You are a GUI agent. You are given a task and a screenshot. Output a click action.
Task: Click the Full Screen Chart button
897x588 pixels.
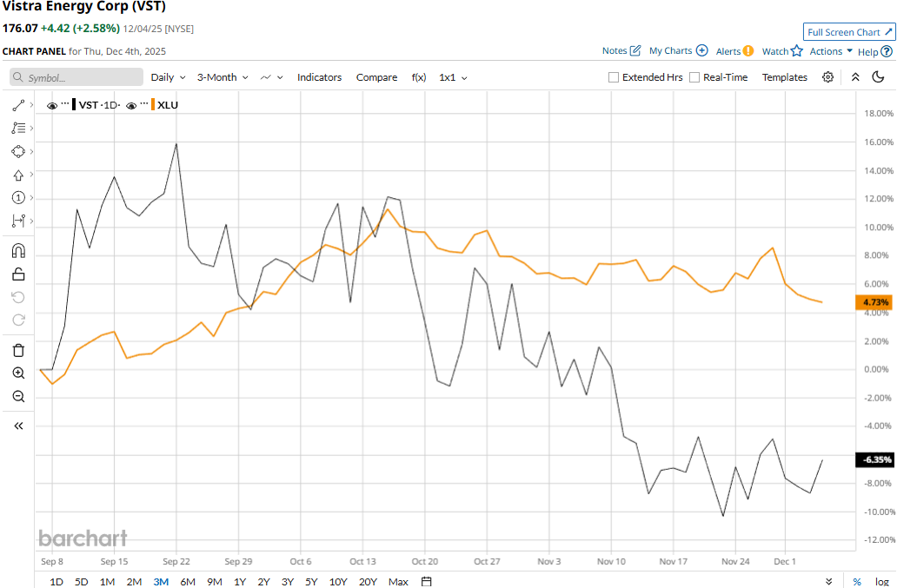pos(849,32)
